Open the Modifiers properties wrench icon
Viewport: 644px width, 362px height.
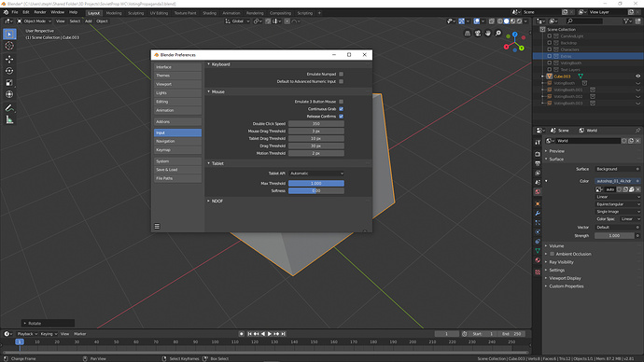[538, 213]
